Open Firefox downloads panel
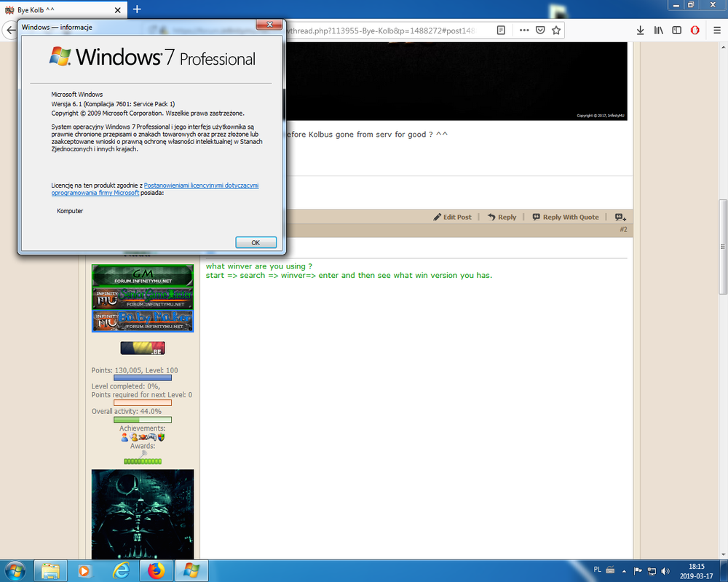This screenshot has width=728, height=582. (x=640, y=30)
